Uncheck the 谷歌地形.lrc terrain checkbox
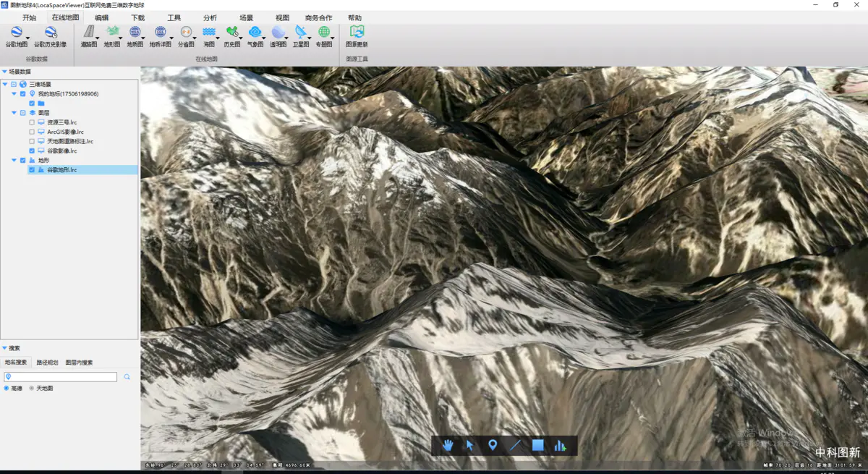The image size is (868, 474). [32, 169]
